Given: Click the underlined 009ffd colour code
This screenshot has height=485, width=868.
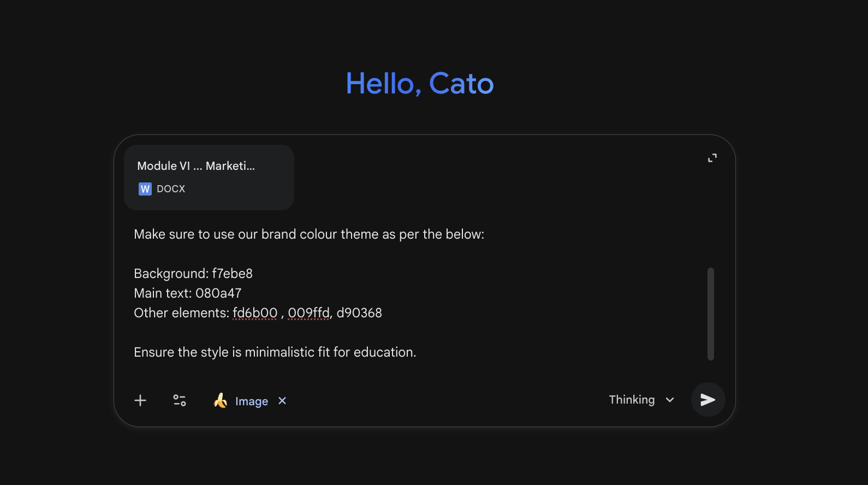Looking at the screenshot, I should click(308, 313).
